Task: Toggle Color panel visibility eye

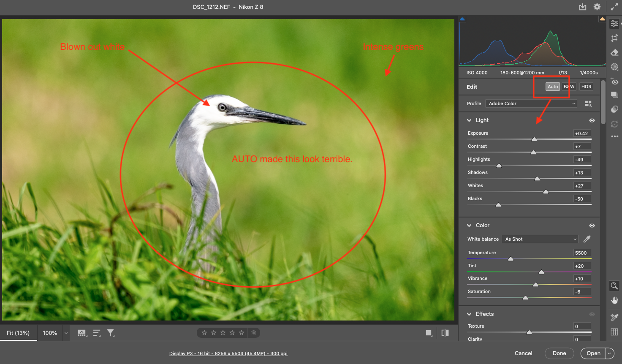Action: click(592, 225)
